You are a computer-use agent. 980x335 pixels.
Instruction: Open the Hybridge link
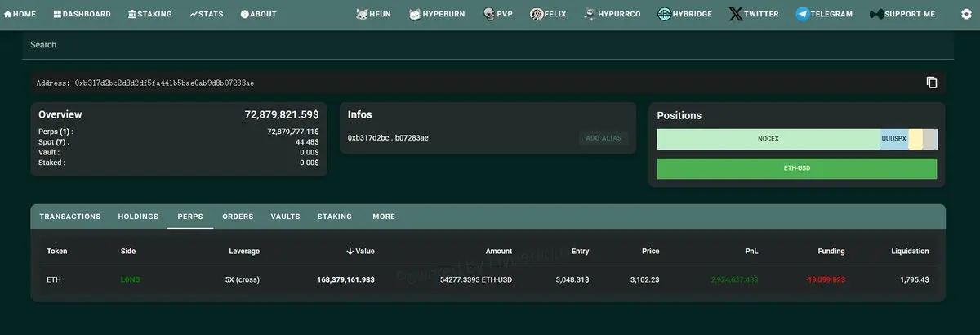point(685,14)
